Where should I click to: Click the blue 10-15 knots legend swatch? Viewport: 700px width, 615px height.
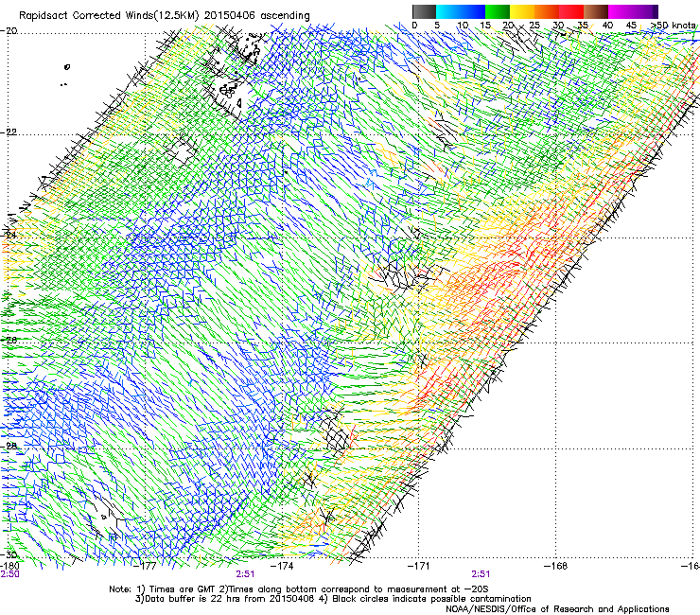click(473, 11)
